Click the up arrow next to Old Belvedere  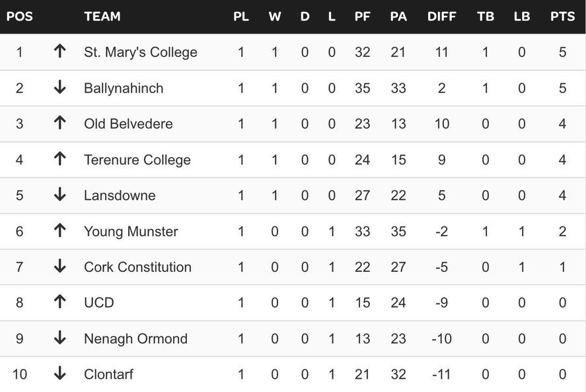59,123
